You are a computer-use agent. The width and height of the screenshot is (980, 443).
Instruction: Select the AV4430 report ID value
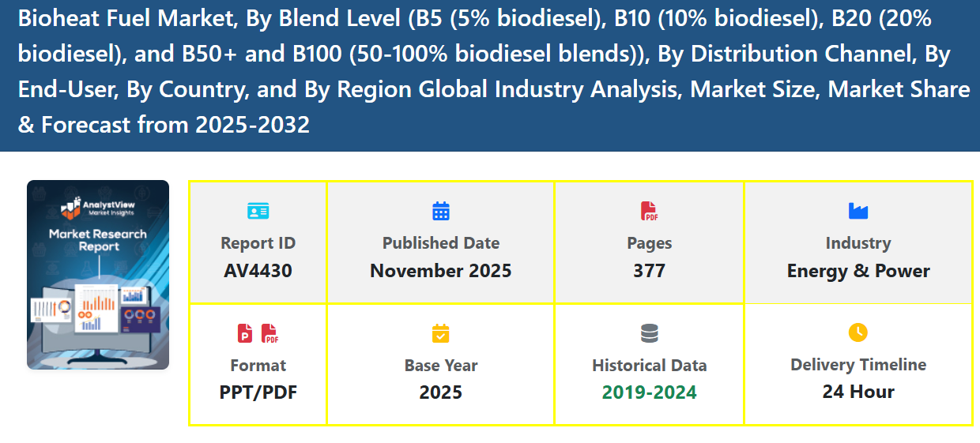[x=258, y=271]
